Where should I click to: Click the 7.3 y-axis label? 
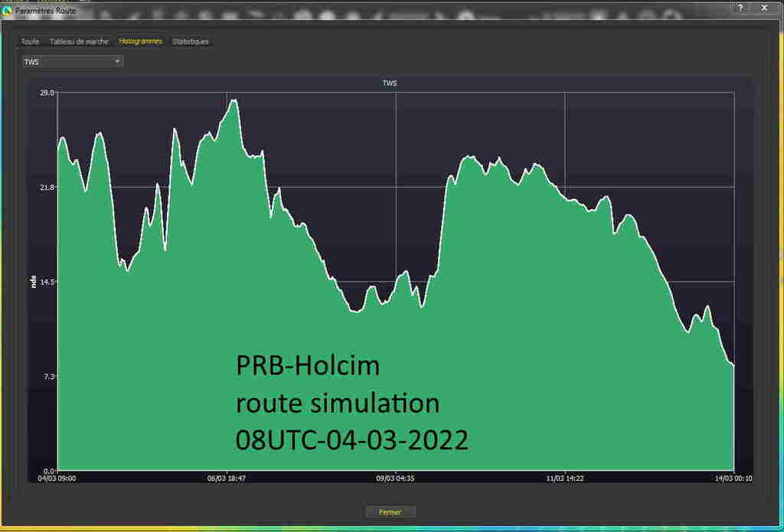click(x=48, y=376)
